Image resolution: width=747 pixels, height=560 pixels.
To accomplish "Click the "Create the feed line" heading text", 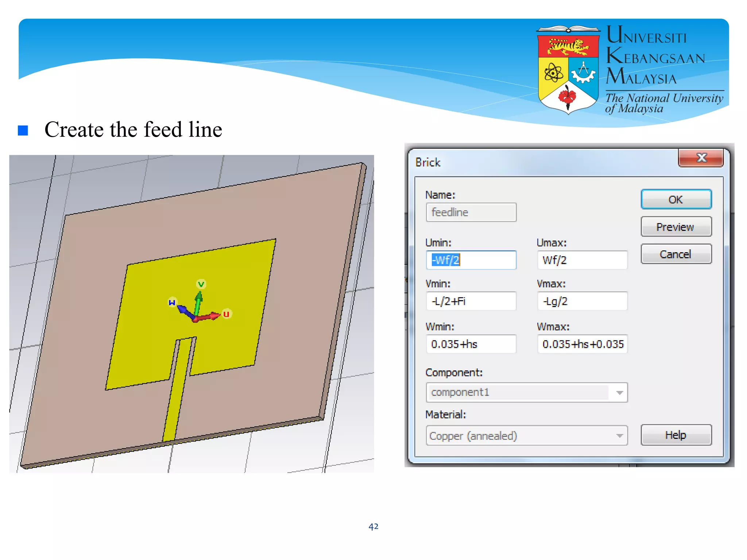I will coord(133,129).
